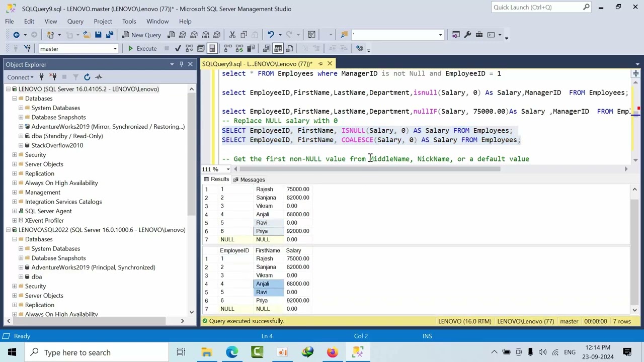
Task: Click the taskbar search box
Action: click(x=97, y=352)
